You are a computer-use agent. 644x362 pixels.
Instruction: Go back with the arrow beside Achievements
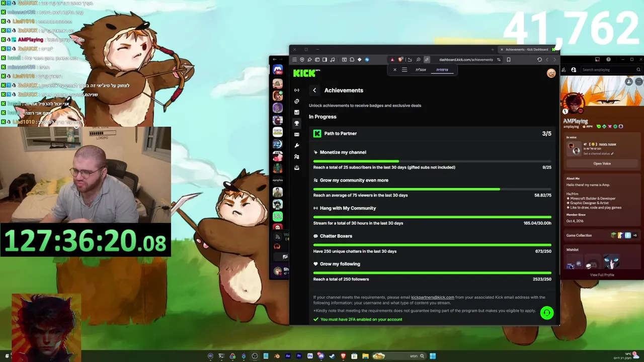(x=314, y=90)
